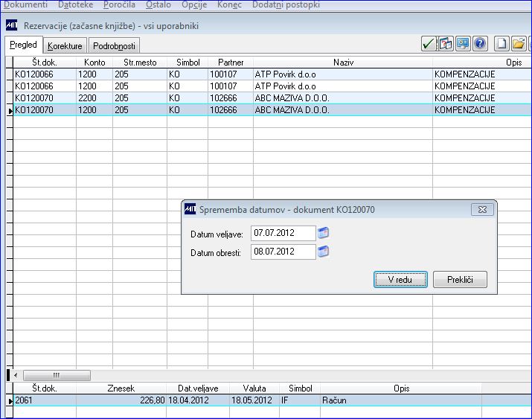Open help via blue question mark icon
Image resolution: width=532 pixels, height=419 pixels.
click(480, 44)
